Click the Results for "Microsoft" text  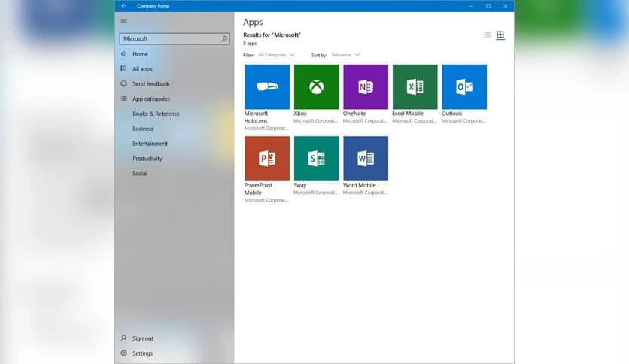tap(272, 35)
